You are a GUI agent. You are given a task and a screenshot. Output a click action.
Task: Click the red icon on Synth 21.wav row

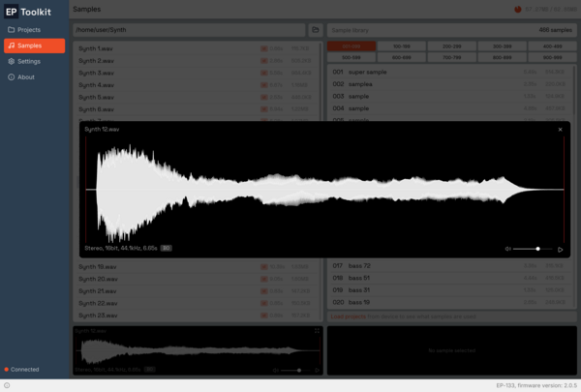pos(263,291)
